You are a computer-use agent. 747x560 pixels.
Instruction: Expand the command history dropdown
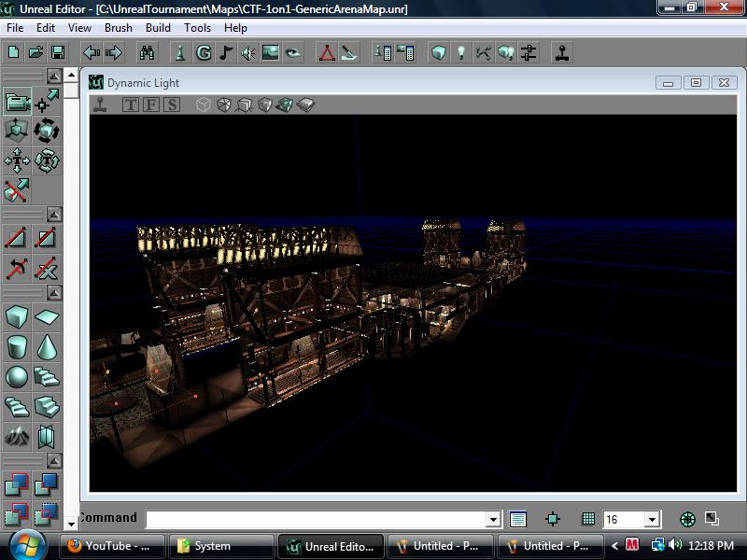click(496, 519)
